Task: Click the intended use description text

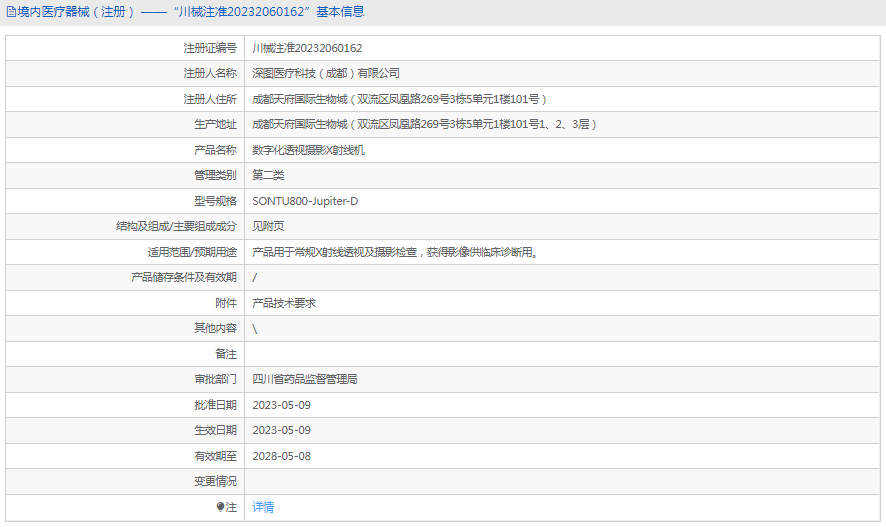Action: tap(394, 252)
